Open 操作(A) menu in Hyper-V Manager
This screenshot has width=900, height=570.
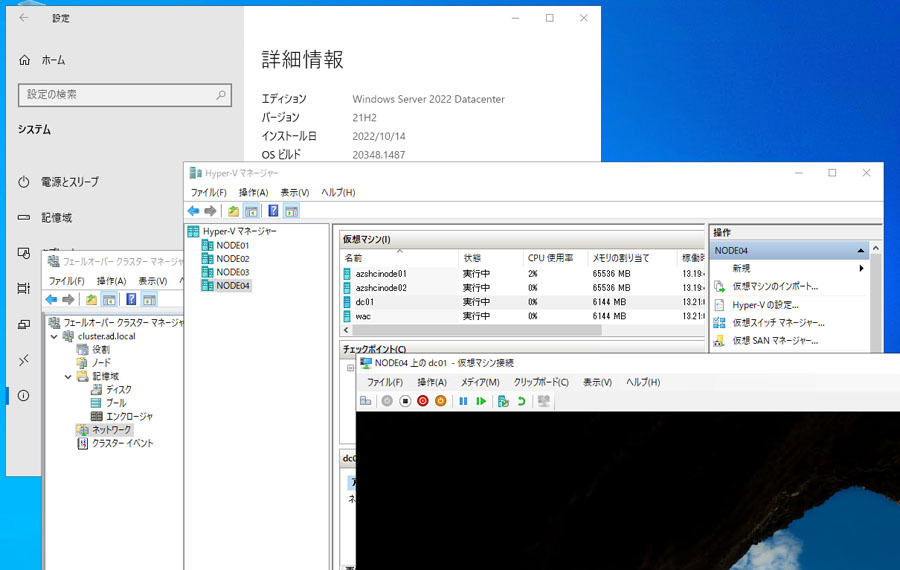(x=254, y=192)
